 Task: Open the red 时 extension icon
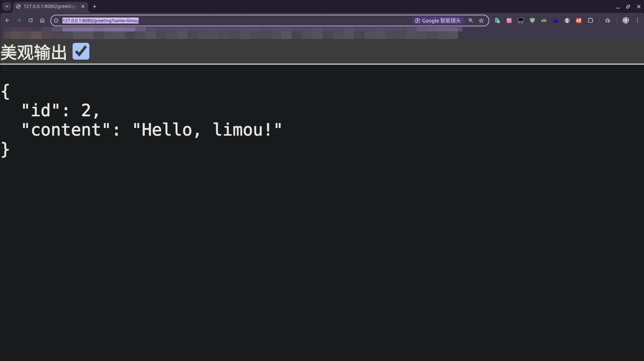click(x=579, y=21)
